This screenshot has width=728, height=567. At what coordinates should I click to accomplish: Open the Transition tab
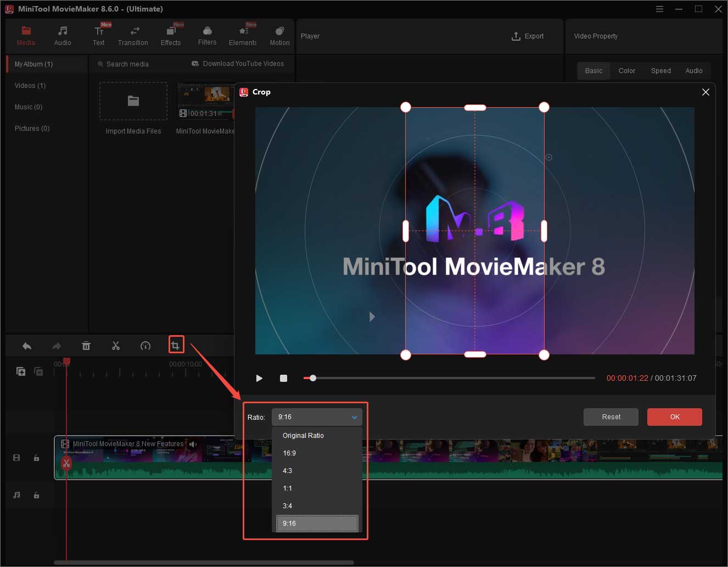point(133,36)
